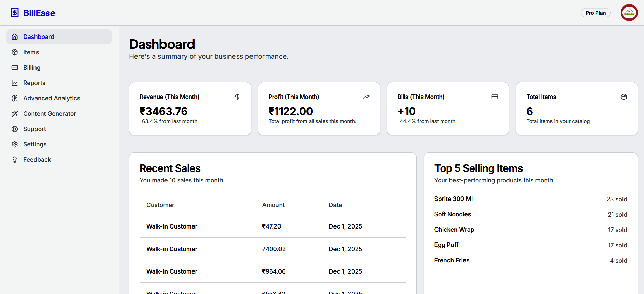
Task: Open the Feedback page
Action: click(59, 159)
